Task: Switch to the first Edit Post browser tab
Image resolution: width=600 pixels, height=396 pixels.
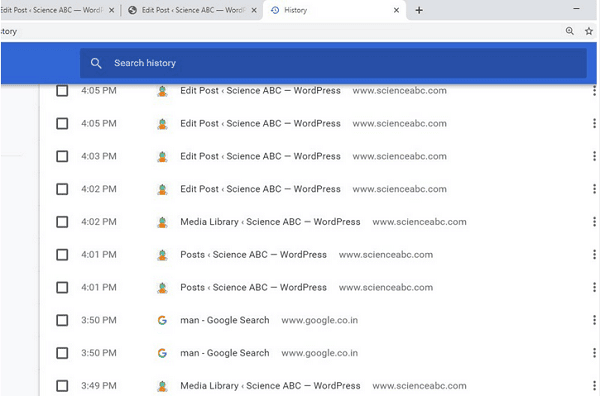Action: (x=58, y=10)
